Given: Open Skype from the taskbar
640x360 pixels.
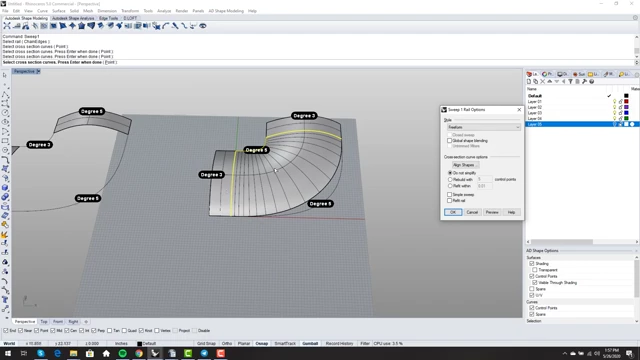Looking at the screenshot, I should [41, 353].
